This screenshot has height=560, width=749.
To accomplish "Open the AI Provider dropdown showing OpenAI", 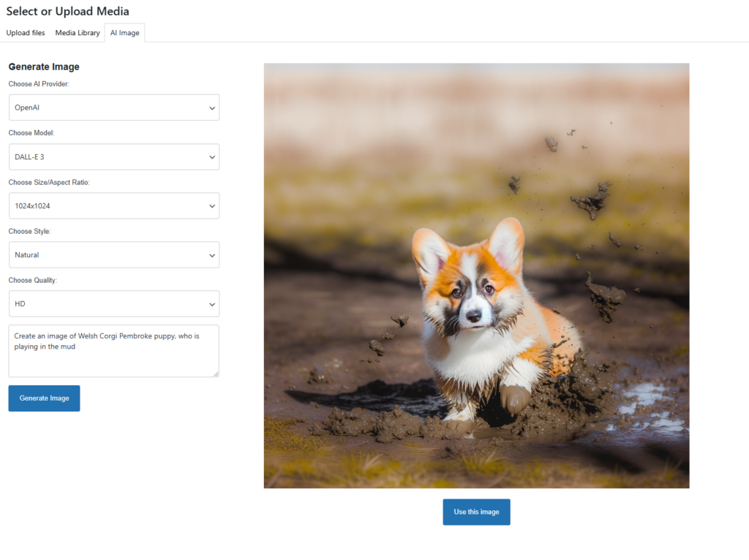I will (x=114, y=107).
